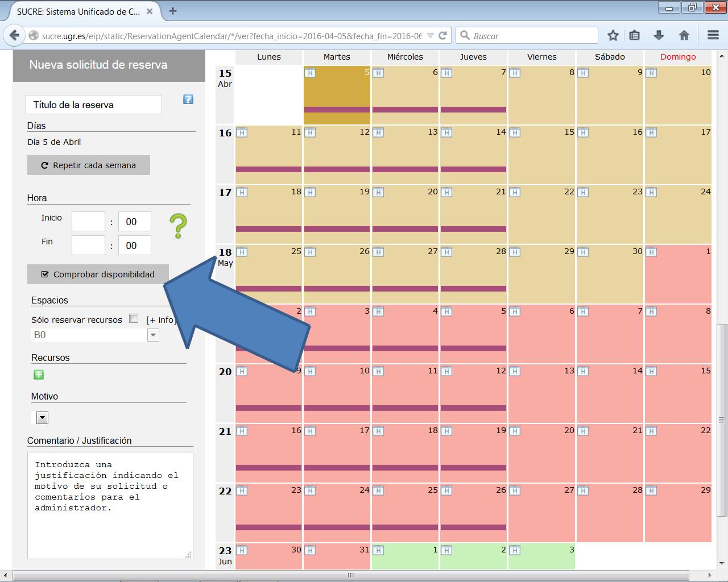Image resolution: width=728 pixels, height=582 pixels.
Task: Open the Motivo dropdown
Action: coord(42,418)
